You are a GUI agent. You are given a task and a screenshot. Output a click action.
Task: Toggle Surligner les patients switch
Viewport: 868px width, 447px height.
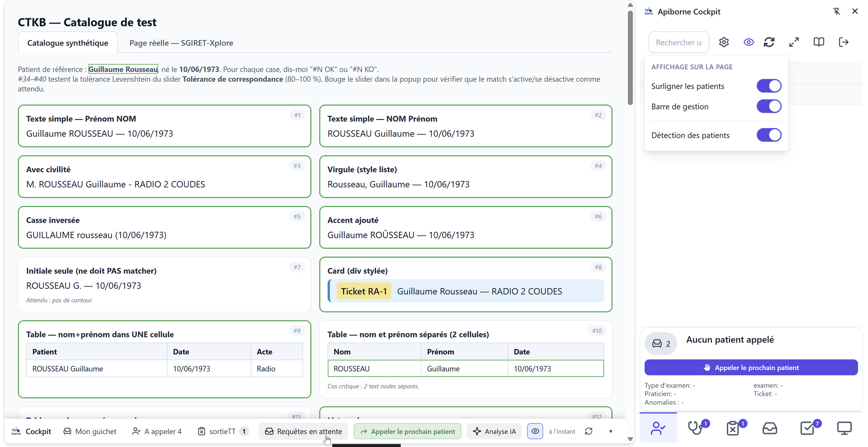(769, 86)
